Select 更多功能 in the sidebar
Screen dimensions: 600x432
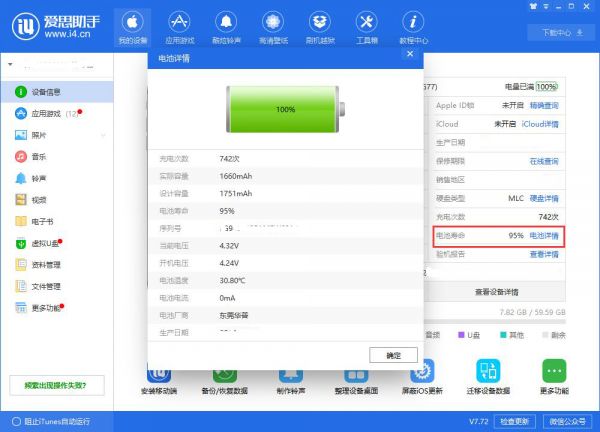point(57,308)
